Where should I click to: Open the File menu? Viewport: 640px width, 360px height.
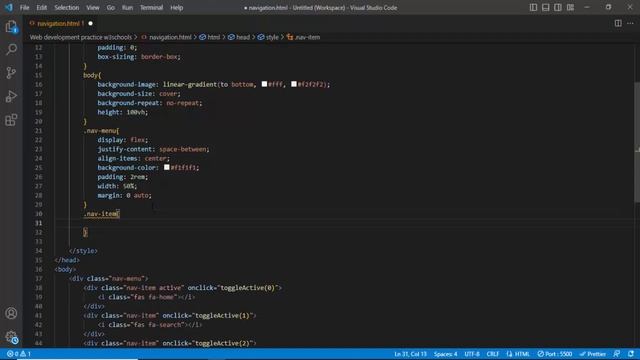pos(24,7)
